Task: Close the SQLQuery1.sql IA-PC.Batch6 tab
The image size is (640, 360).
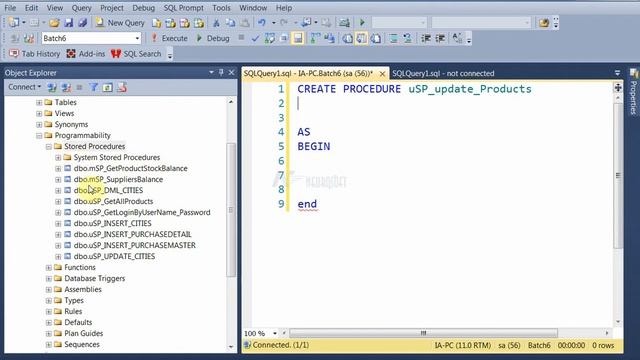Action: pyautogui.click(x=382, y=74)
